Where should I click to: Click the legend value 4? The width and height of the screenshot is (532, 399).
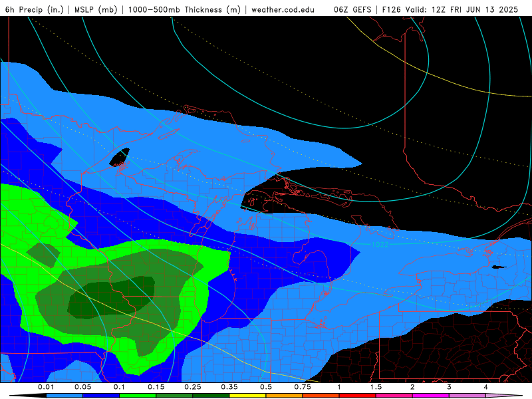pos(485,387)
